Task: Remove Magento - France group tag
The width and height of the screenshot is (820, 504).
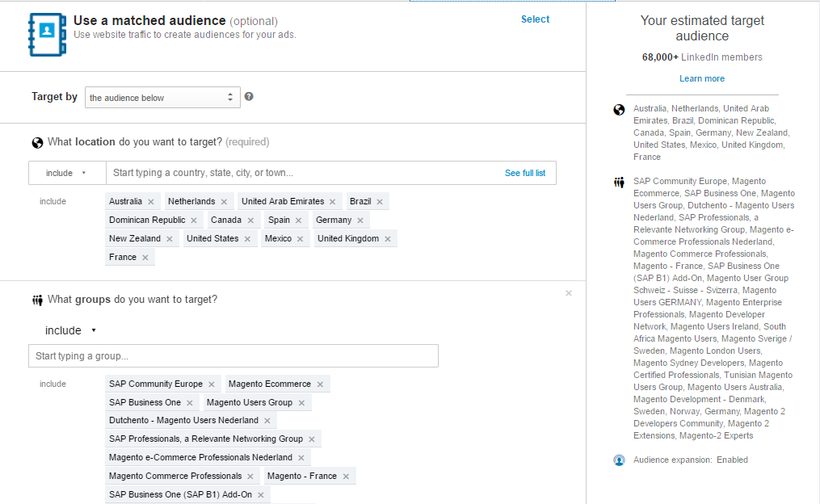Action: [347, 477]
